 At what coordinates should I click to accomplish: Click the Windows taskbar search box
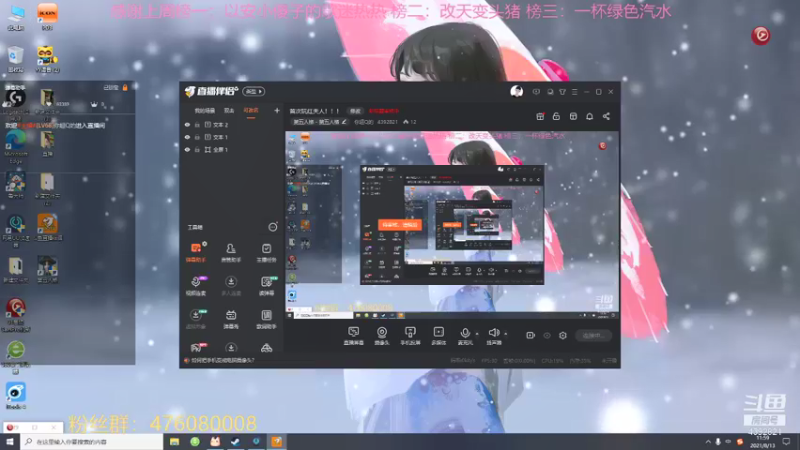point(92,442)
